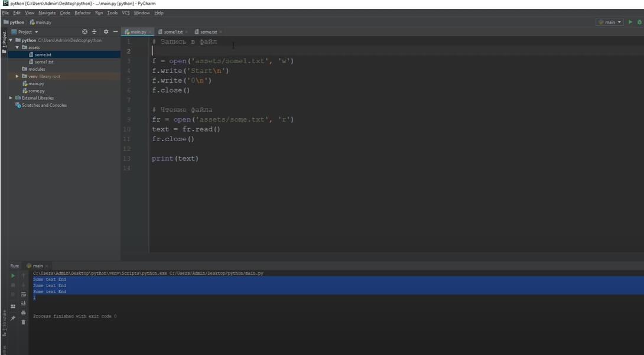Select some.py in the project tree
The width and height of the screenshot is (644, 355).
point(37,91)
